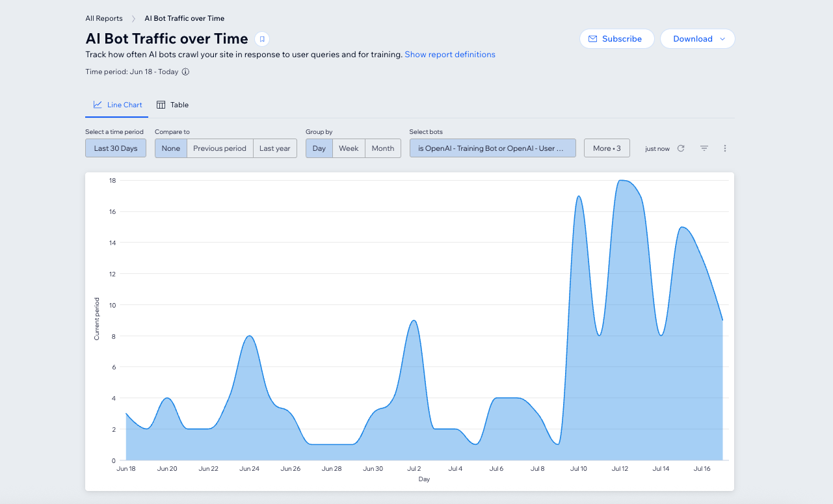Select Week as the grouping period

tap(349, 148)
